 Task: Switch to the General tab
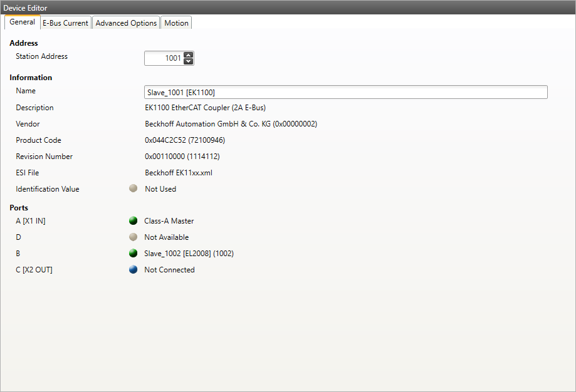pos(22,23)
